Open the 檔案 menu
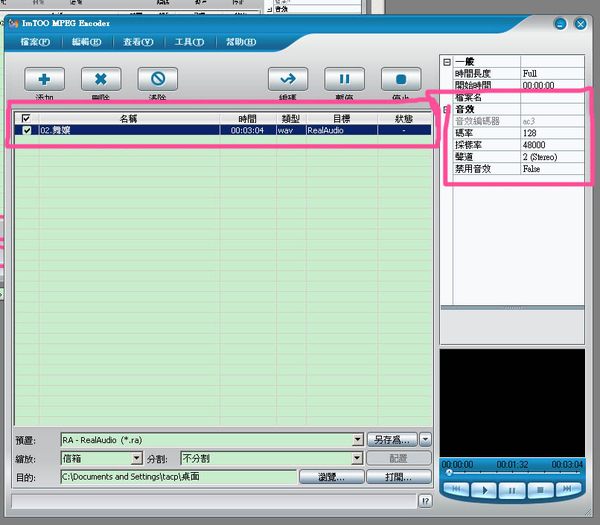The image size is (600, 525). point(35,42)
